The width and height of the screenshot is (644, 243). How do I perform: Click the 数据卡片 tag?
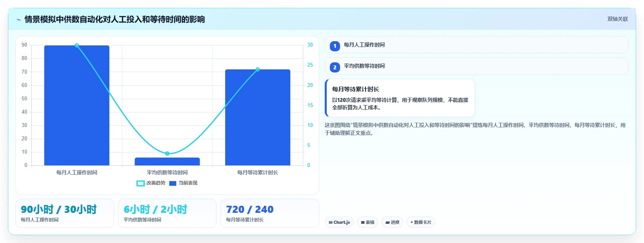(421, 222)
